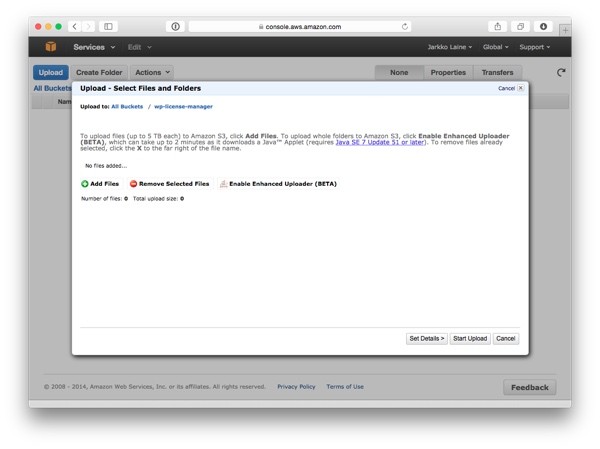Image resolution: width=600 pixels, height=449 pixels.
Task: Click the 'Number of files: 0' text
Action: pos(104,198)
